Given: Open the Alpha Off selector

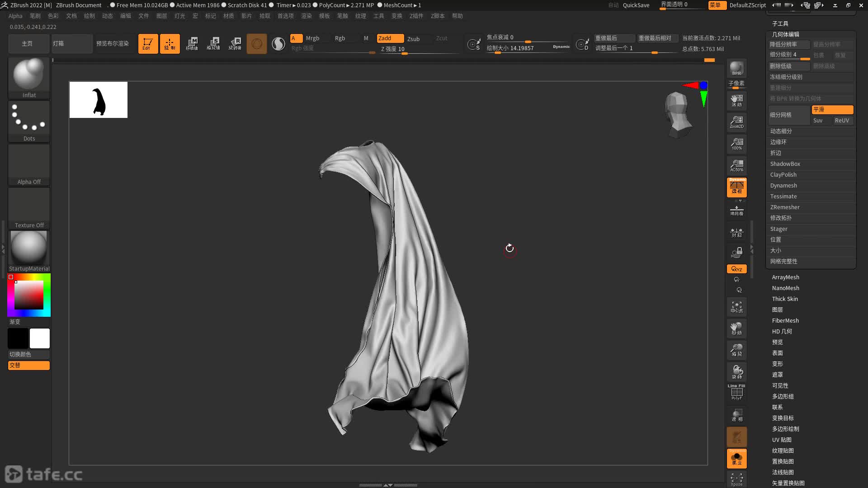Looking at the screenshot, I should [x=29, y=164].
